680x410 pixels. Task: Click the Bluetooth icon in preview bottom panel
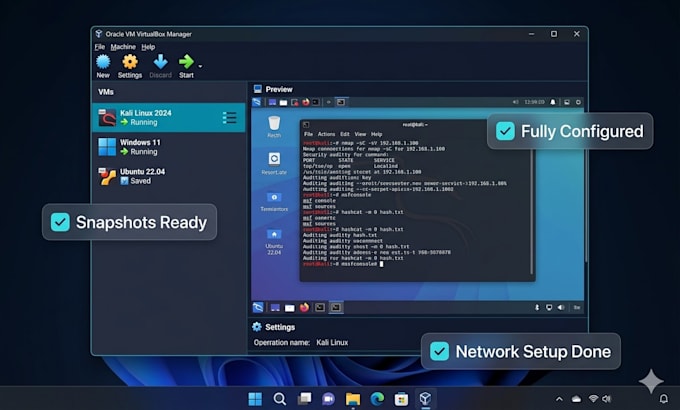click(x=537, y=307)
